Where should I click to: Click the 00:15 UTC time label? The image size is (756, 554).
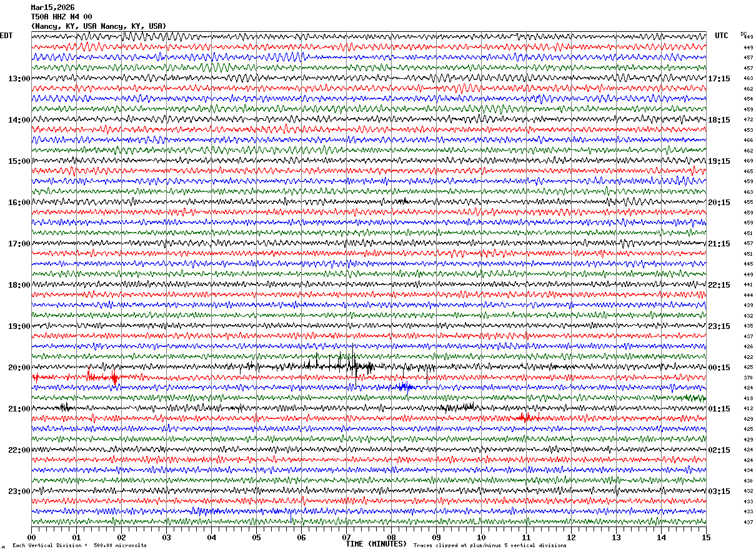[x=719, y=368]
